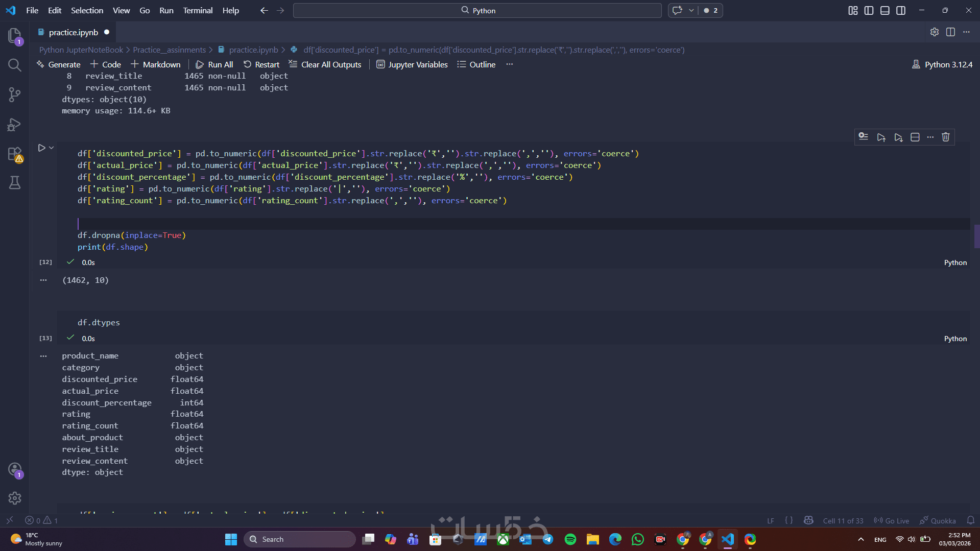
Task: Expand the output actions ellipsis for cell 12
Action: [43, 280]
